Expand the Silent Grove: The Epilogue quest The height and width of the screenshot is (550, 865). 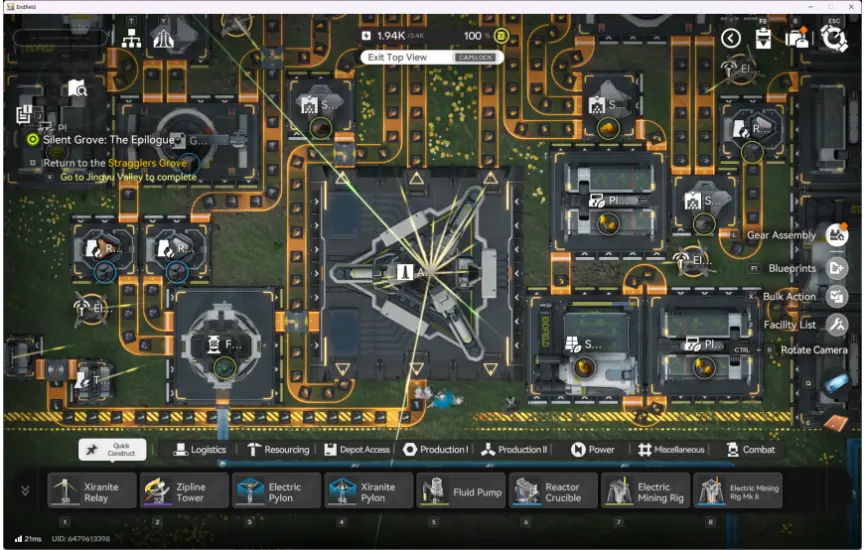pos(101,140)
